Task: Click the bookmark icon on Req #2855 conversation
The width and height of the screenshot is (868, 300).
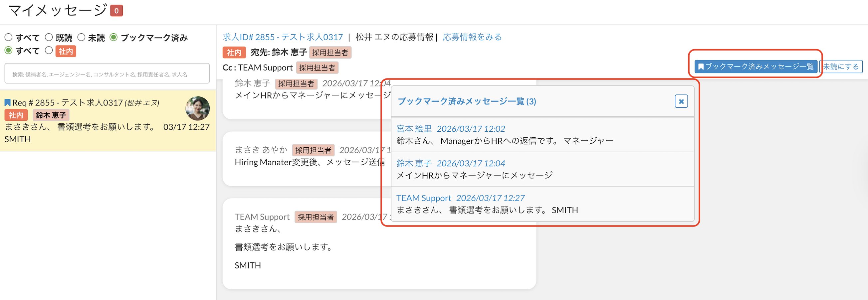Action: tap(7, 103)
